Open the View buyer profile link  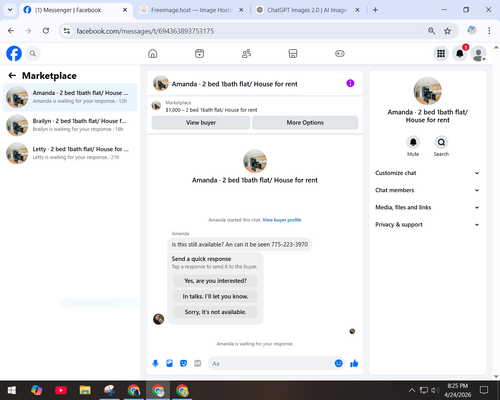282,220
